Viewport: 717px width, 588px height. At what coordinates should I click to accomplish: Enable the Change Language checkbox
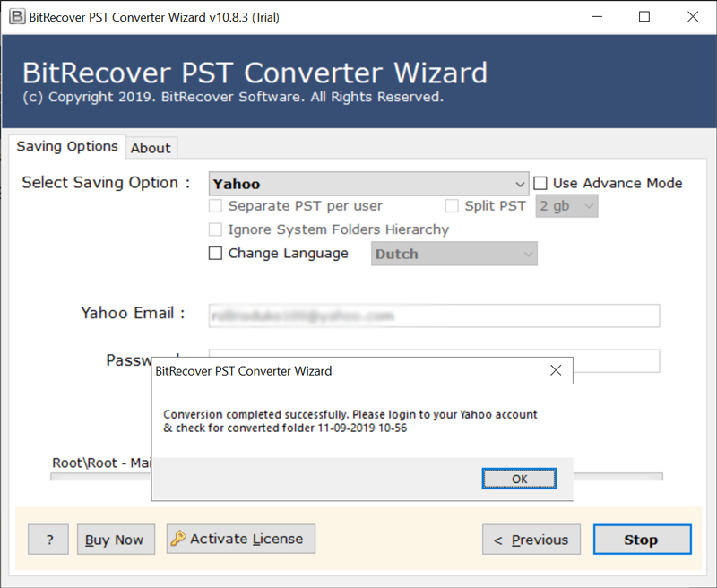(x=215, y=253)
